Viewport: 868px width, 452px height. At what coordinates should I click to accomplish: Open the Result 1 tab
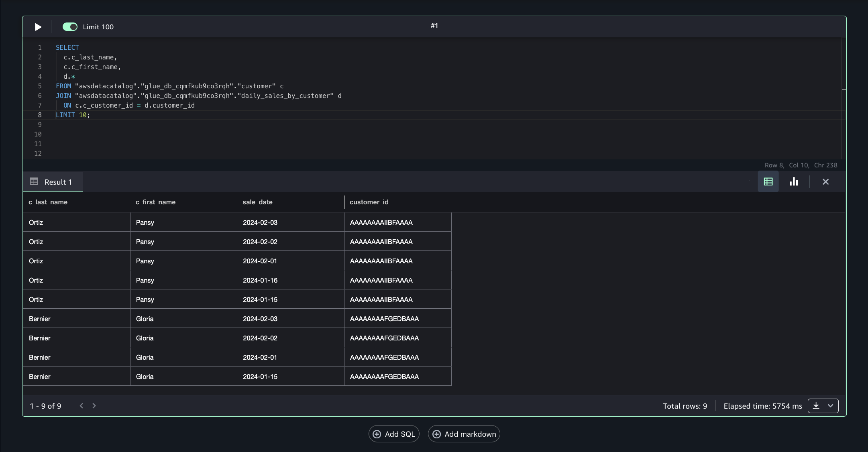[x=53, y=182]
